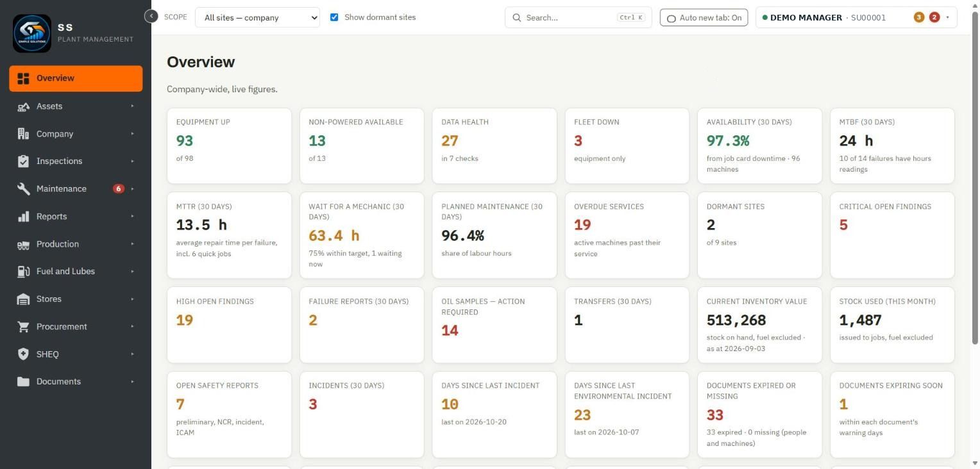Click the Inspections clipboard icon
This screenshot has height=469, width=980.
(x=24, y=161)
